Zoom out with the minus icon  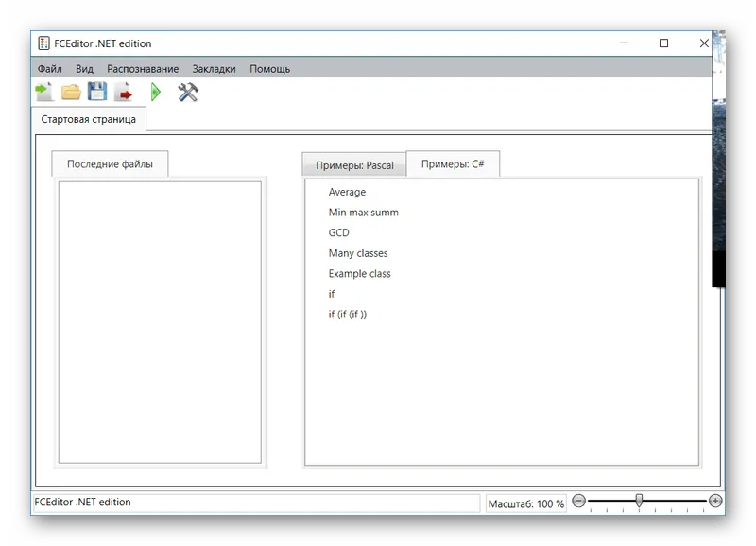click(578, 502)
